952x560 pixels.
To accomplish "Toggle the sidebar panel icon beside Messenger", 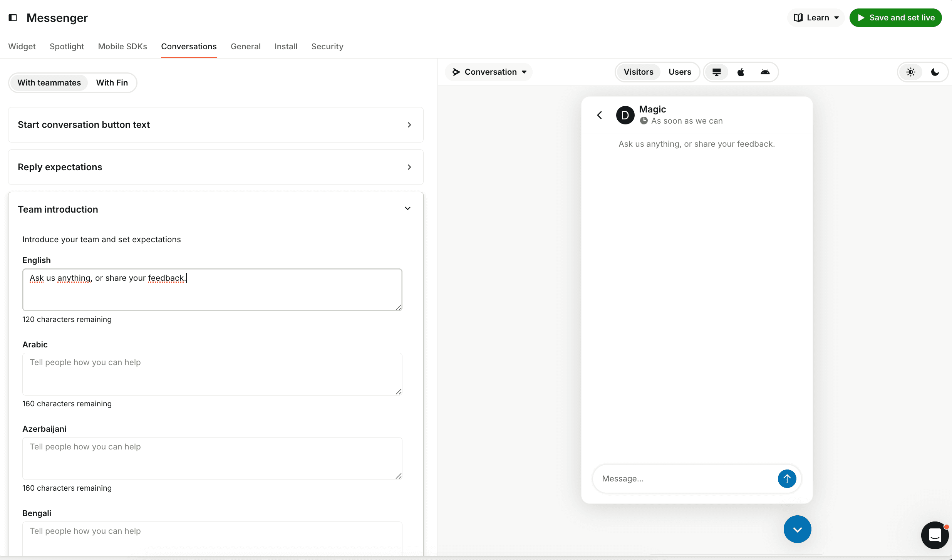I will pyautogui.click(x=13, y=18).
